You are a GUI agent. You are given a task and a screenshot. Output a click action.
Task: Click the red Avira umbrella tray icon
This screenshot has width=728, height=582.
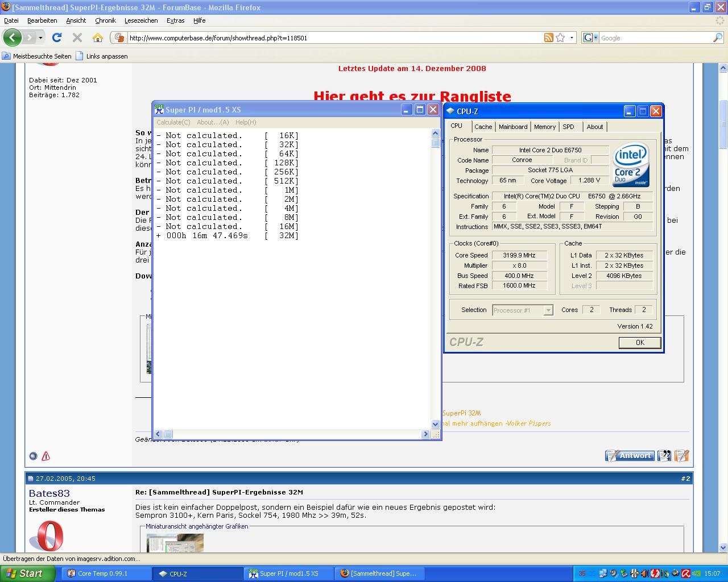click(686, 573)
